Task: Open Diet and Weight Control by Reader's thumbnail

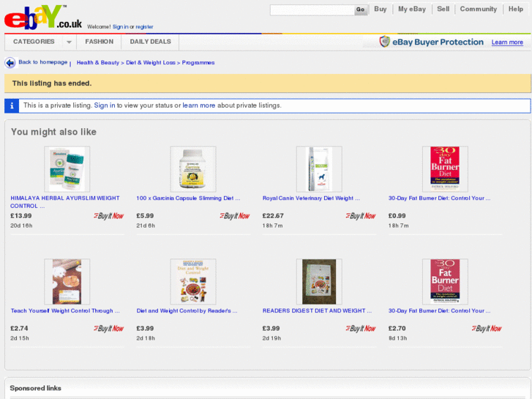Action: (x=193, y=282)
